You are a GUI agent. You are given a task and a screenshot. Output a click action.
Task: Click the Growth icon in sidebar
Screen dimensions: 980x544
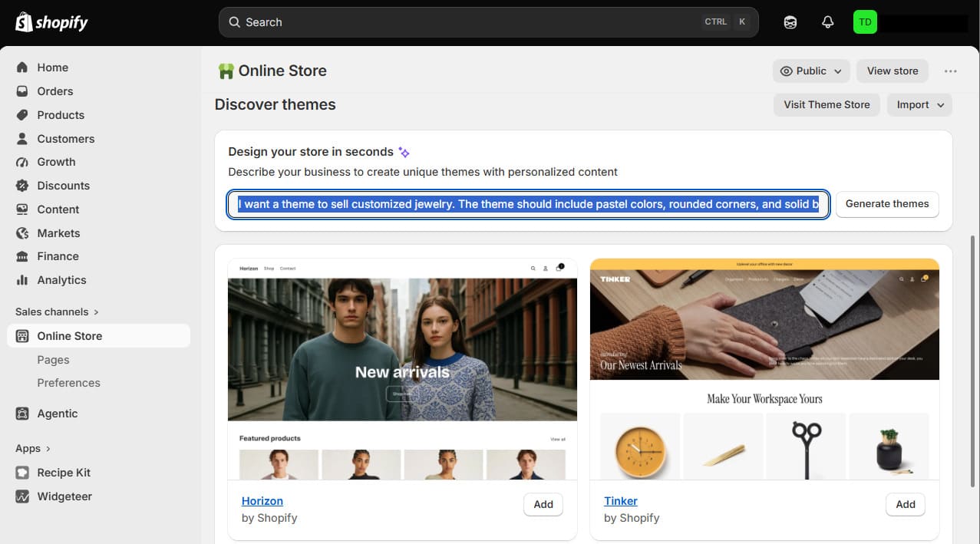click(22, 162)
